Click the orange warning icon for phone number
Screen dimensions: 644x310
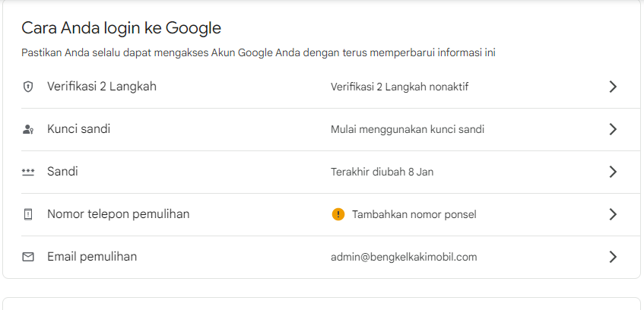click(x=338, y=214)
